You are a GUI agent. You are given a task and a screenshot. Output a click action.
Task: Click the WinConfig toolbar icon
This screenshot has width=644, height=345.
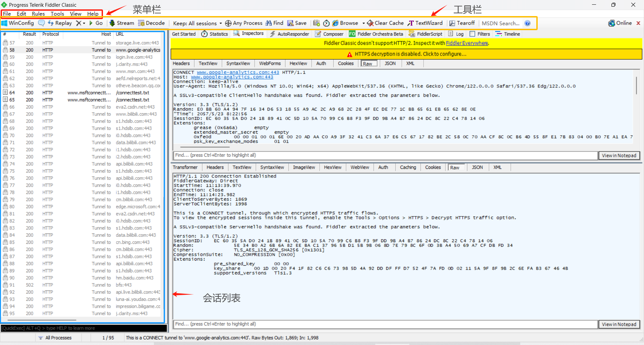tap(4, 23)
